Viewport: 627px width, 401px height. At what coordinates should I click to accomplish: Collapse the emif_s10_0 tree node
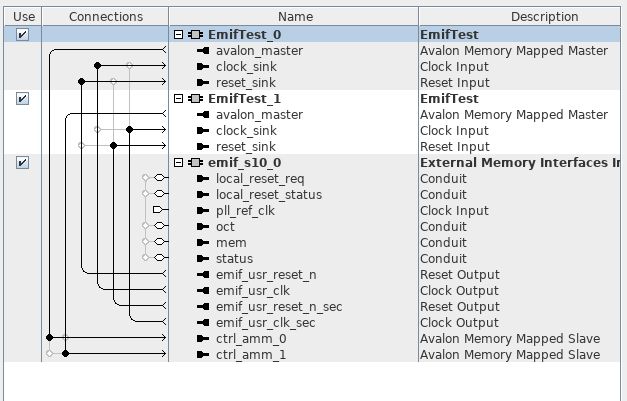coord(179,163)
